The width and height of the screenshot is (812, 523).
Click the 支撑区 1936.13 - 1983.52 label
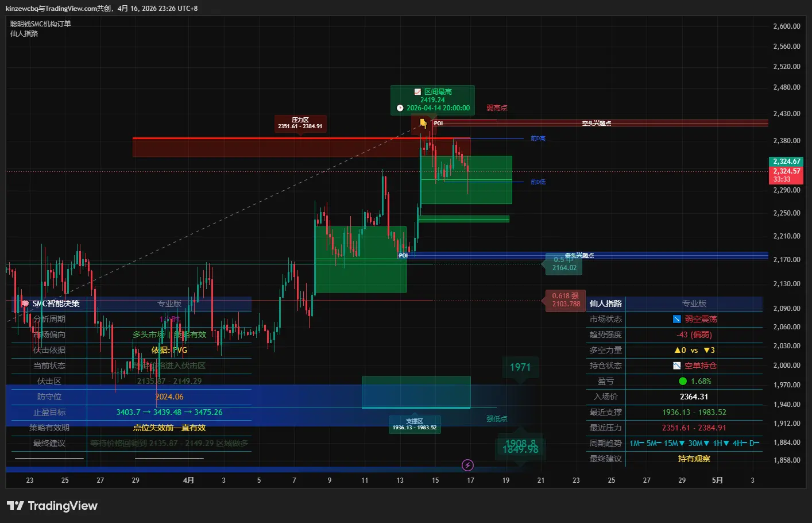coord(415,424)
